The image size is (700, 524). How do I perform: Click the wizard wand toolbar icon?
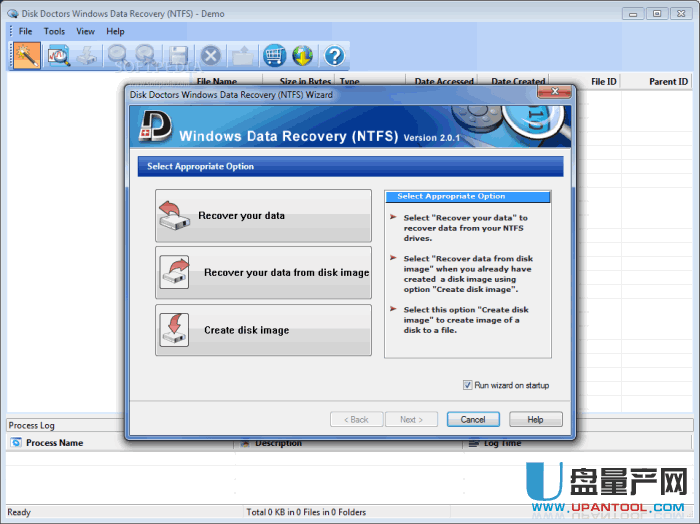click(x=26, y=56)
